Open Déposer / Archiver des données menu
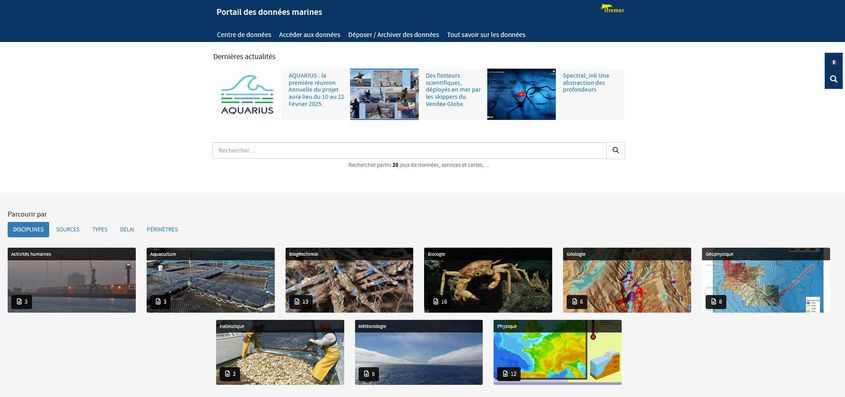This screenshot has width=845, height=397. point(393,34)
